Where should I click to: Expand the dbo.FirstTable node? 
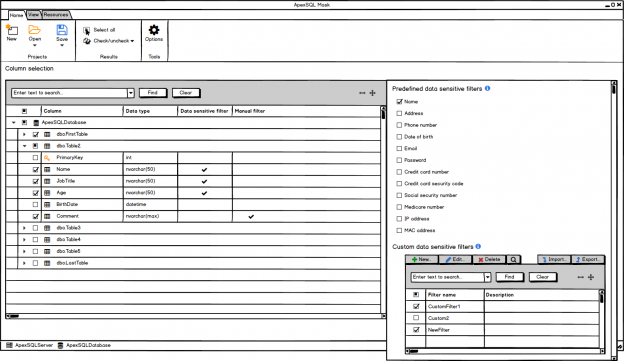24,135
